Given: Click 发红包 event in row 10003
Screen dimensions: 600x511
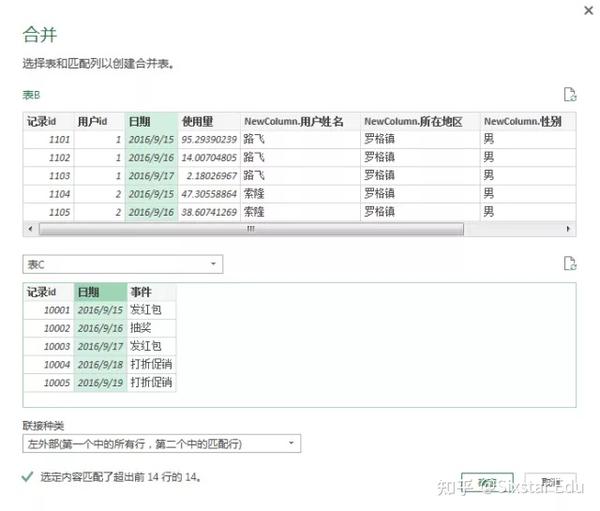Looking at the screenshot, I should [x=152, y=346].
